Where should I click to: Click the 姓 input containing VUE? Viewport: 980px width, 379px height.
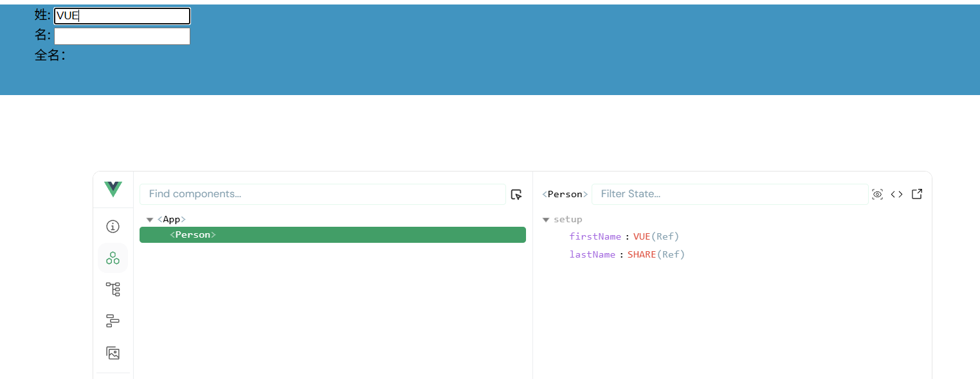click(x=122, y=16)
